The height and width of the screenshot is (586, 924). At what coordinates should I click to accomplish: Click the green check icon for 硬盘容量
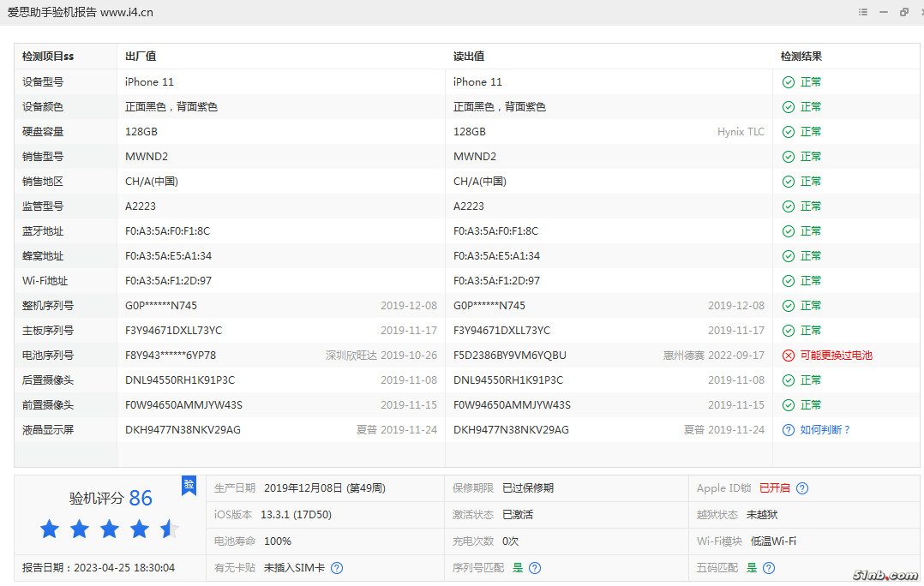coord(789,132)
